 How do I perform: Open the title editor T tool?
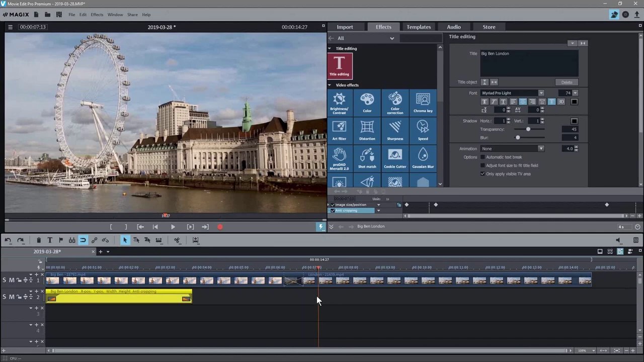(50, 240)
